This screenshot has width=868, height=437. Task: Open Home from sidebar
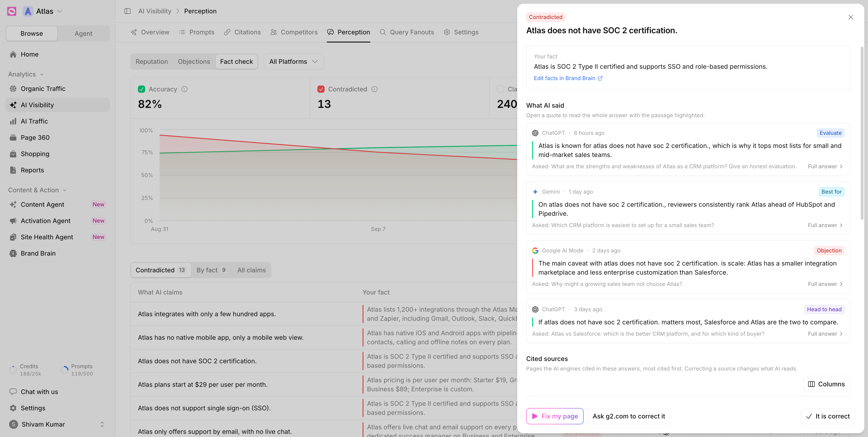coord(58,54)
